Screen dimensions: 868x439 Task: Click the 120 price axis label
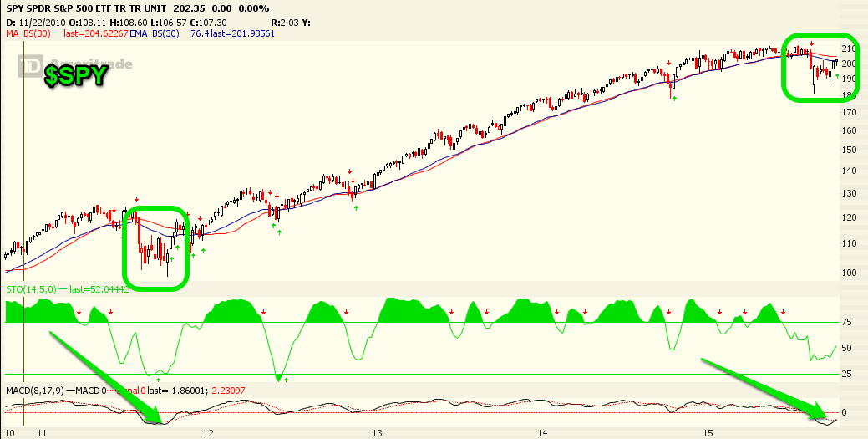[x=849, y=217]
